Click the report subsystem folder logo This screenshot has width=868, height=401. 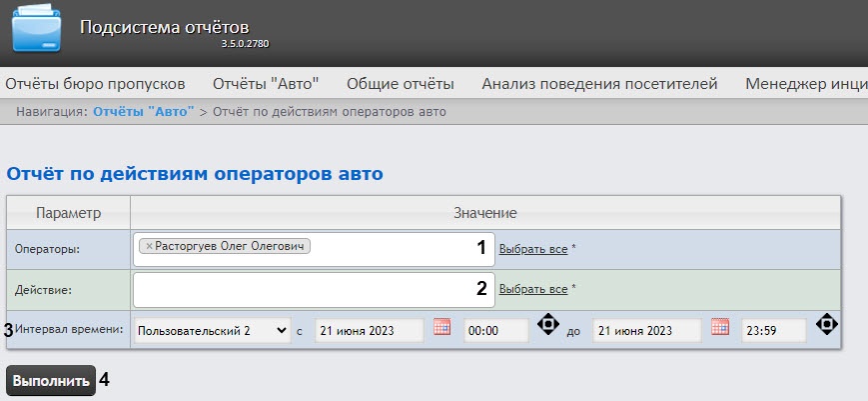(x=35, y=32)
